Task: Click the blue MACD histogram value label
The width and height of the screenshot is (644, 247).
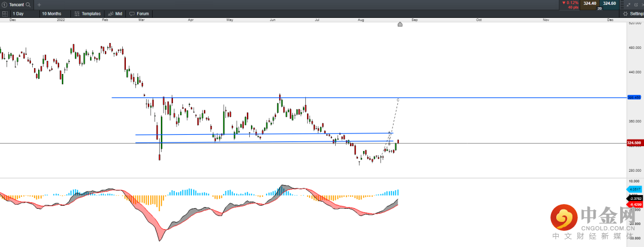Action: pyautogui.click(x=634, y=190)
